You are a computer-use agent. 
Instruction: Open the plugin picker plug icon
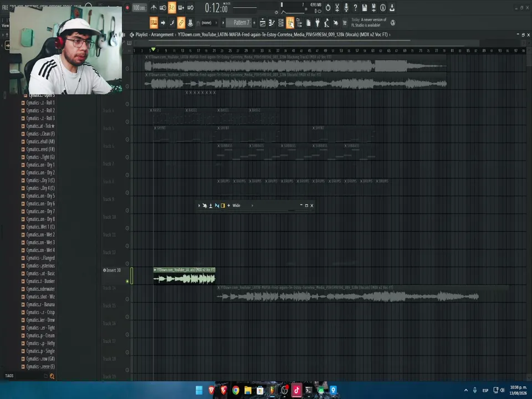pos(318,23)
